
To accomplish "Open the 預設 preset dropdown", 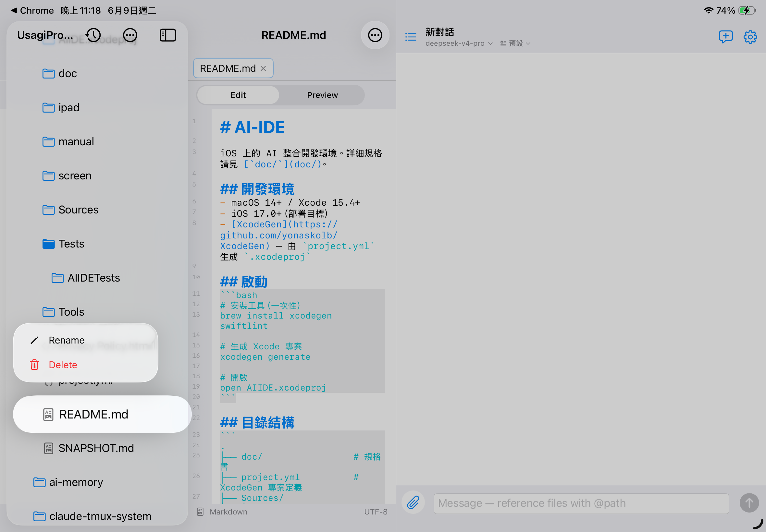I will [x=515, y=43].
